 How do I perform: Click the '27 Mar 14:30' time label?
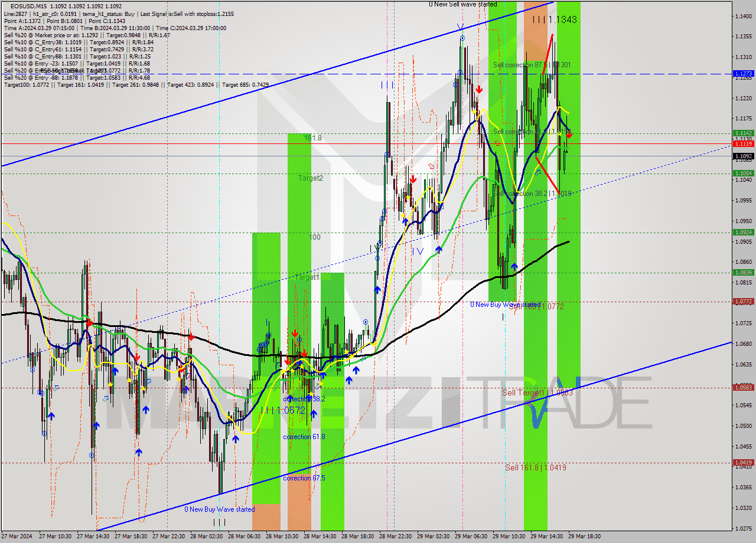[93, 537]
